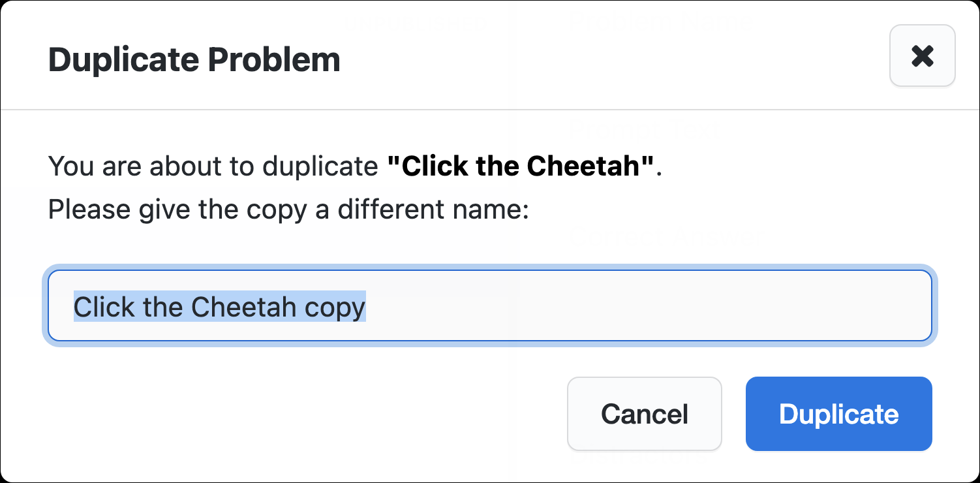
Task: Place cursor after the word "copy" in field
Action: 367,307
